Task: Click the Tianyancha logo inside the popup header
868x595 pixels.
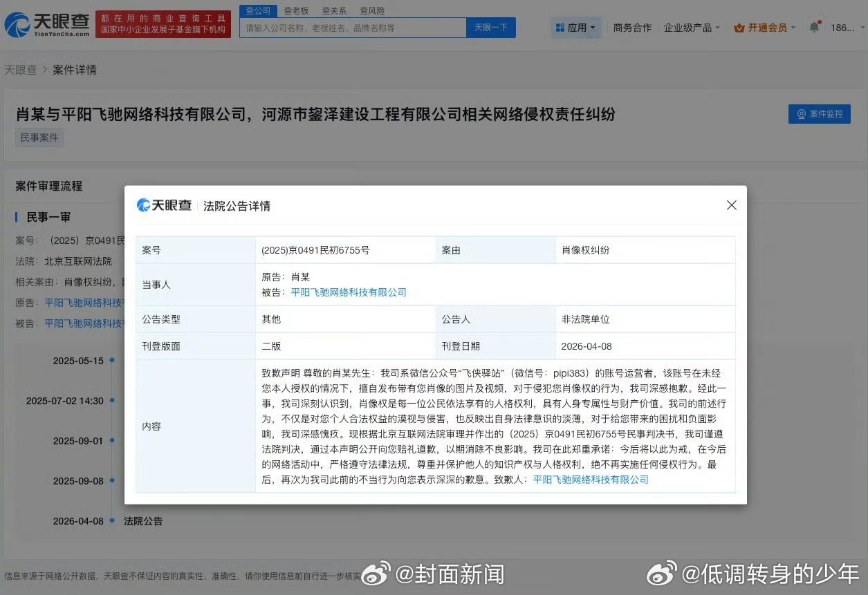Action: pyautogui.click(x=163, y=205)
